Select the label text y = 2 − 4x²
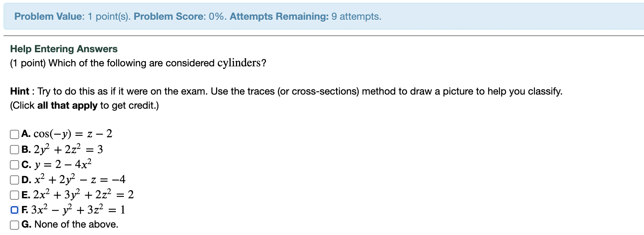 (x=64, y=164)
